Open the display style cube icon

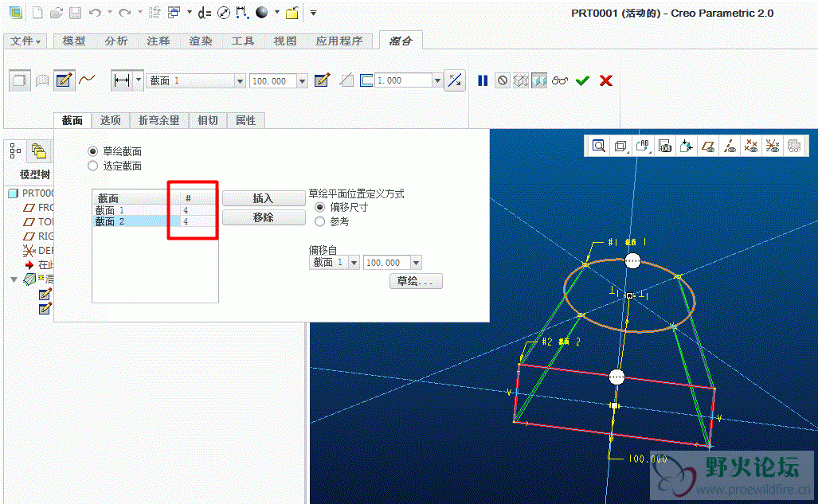coord(620,146)
